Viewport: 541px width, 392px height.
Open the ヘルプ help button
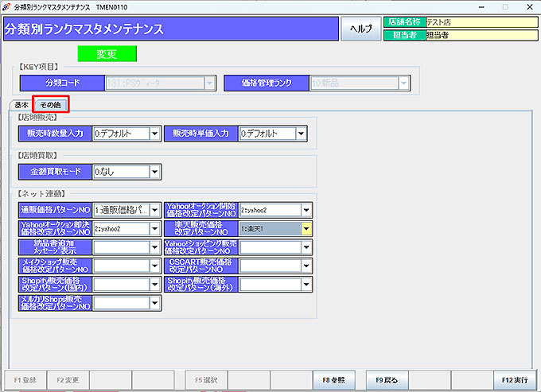[361, 28]
